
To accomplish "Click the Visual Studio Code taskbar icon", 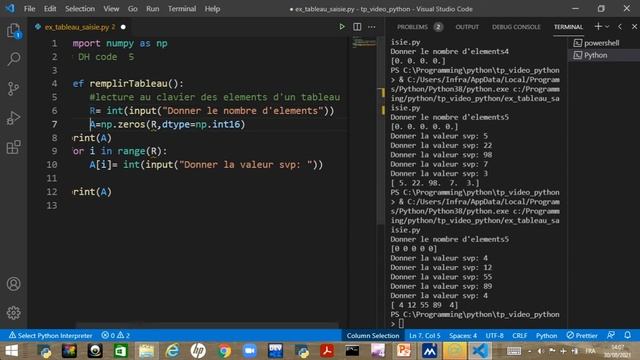I will click(x=480, y=351).
